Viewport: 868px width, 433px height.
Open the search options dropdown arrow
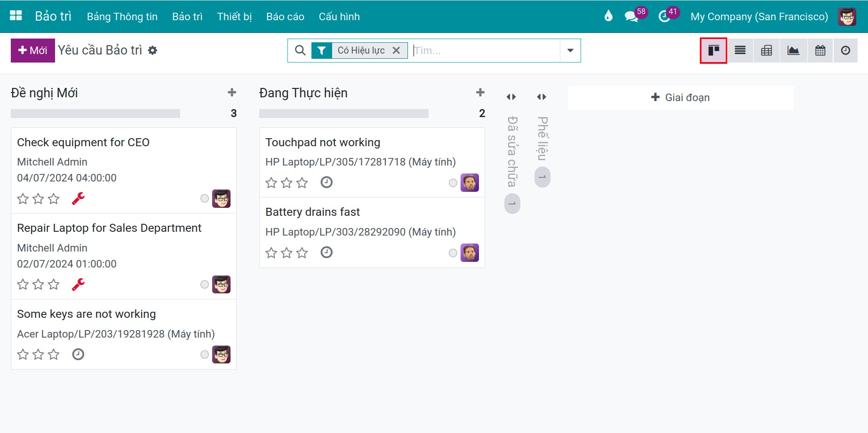(x=570, y=50)
